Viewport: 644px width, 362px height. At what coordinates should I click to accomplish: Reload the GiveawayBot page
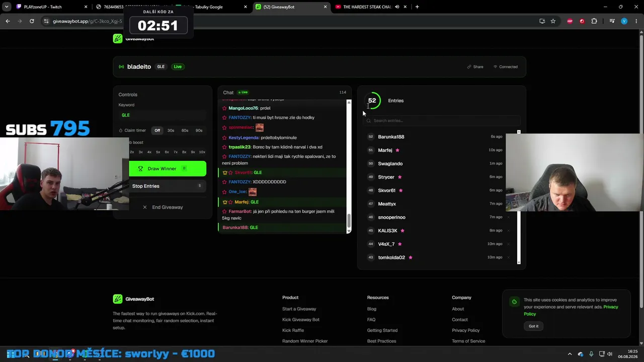coord(32,21)
